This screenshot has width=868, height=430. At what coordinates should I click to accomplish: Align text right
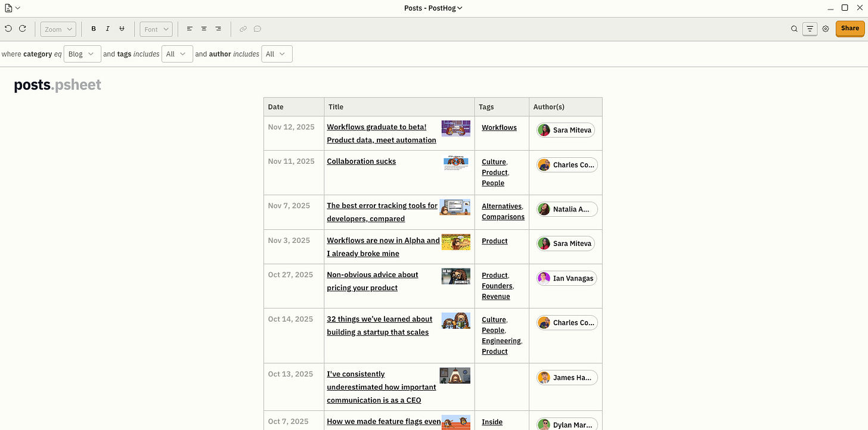[218, 29]
